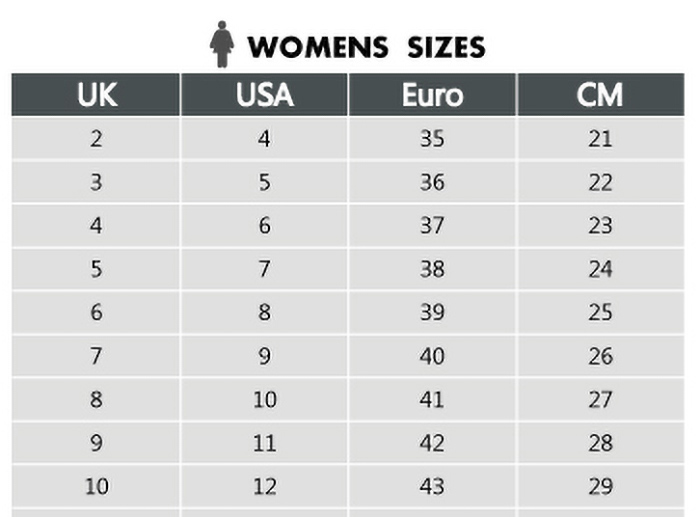Select the CM column header

(x=600, y=95)
